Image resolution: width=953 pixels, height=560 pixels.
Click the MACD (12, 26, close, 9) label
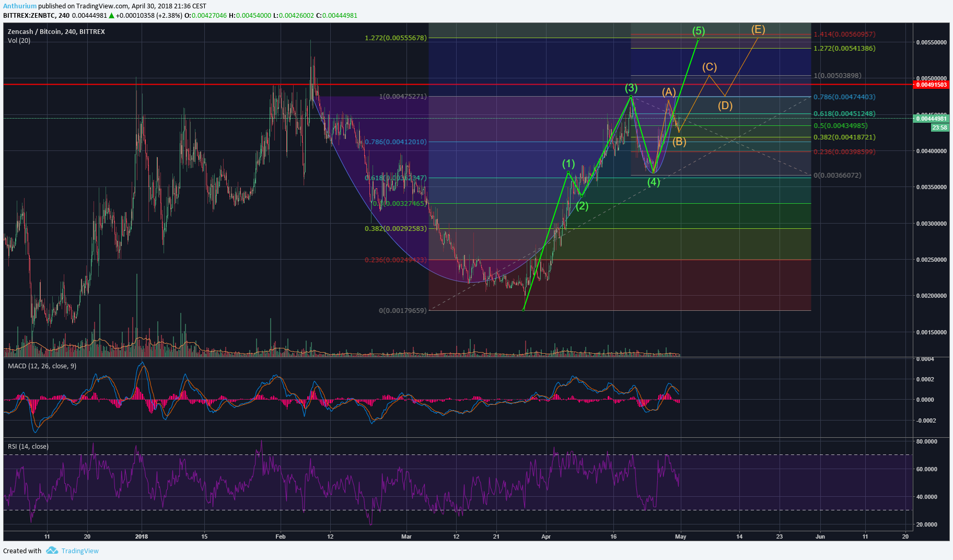(x=42, y=366)
